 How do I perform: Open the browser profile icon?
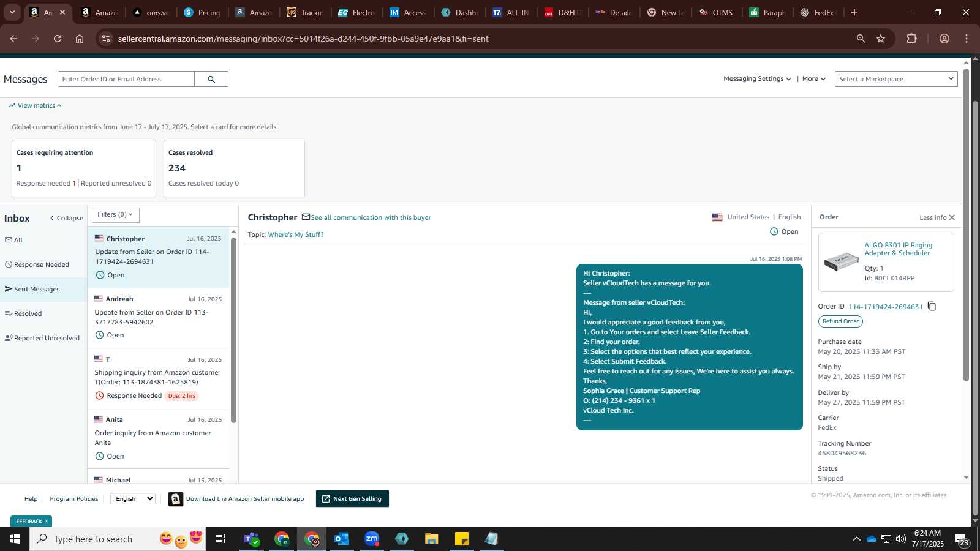point(944,39)
